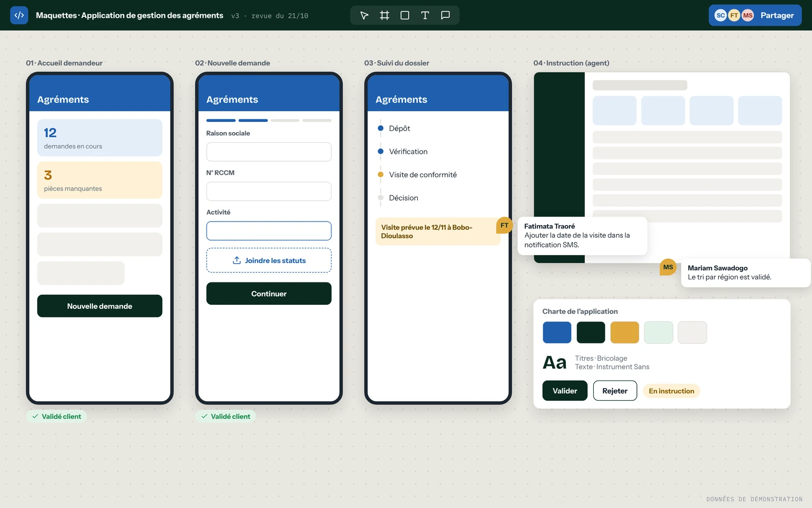This screenshot has height=508, width=812.
Task: Open the MS comment pin on the canvas
Action: pos(668,267)
